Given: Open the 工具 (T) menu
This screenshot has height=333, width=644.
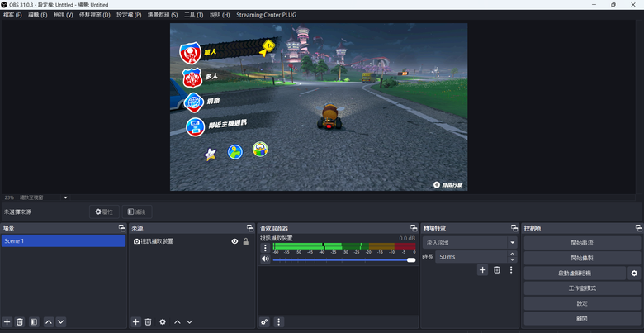Looking at the screenshot, I should click(x=194, y=15).
